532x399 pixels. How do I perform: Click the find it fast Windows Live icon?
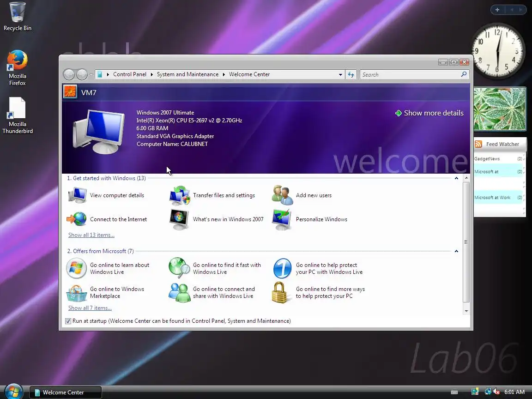180,268
